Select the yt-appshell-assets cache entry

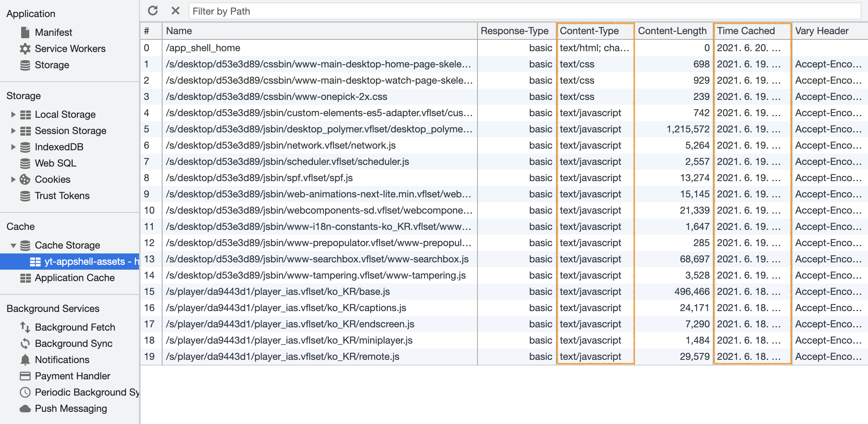tap(85, 262)
